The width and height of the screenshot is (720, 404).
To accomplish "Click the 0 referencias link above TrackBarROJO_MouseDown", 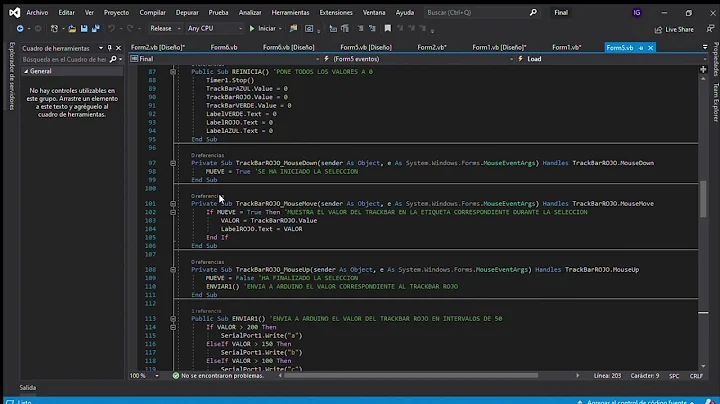I will coord(205,155).
